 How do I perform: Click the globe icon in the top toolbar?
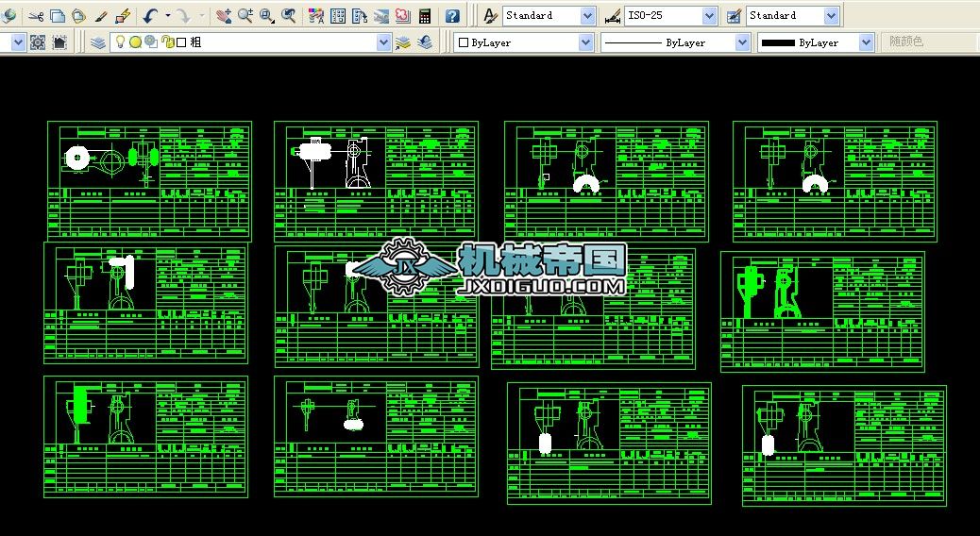8,16
